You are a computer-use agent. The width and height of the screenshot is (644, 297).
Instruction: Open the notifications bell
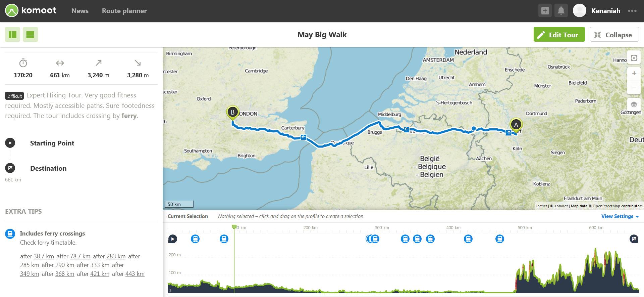pos(561,11)
